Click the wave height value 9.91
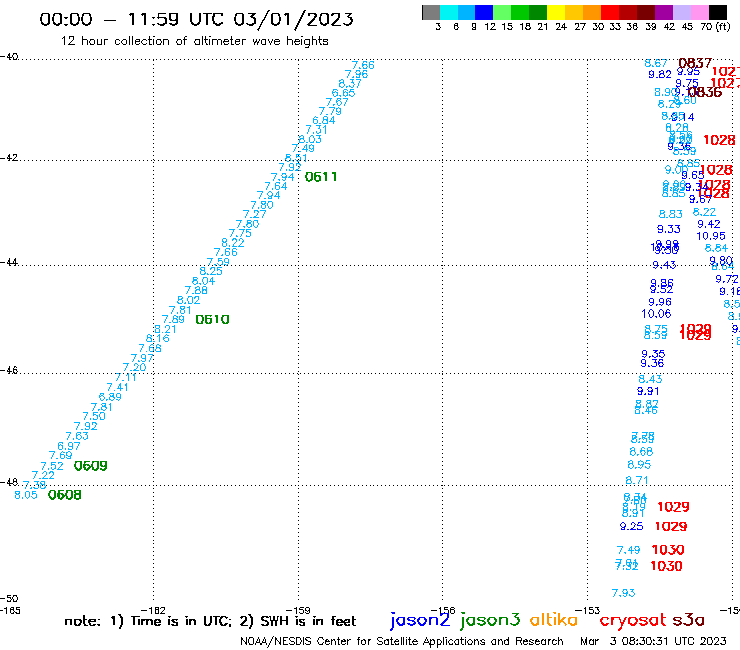The image size is (740, 650). (x=648, y=391)
